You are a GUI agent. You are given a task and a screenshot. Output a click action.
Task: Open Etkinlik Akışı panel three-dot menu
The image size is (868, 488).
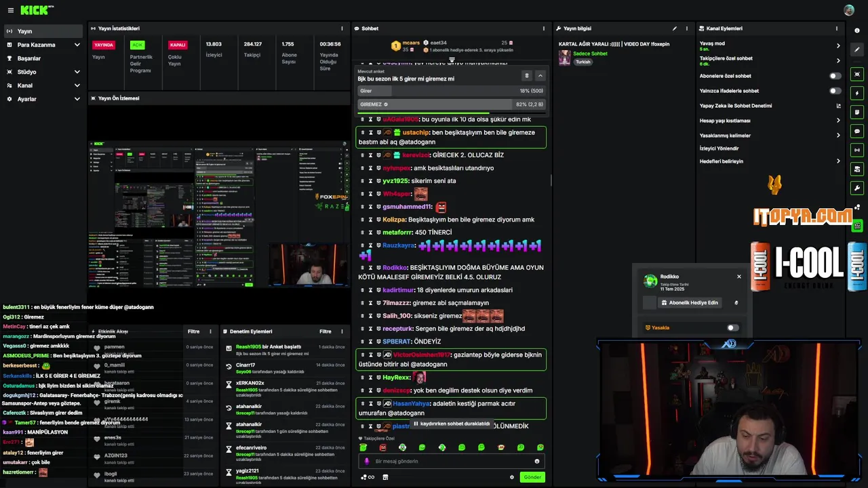(x=210, y=331)
